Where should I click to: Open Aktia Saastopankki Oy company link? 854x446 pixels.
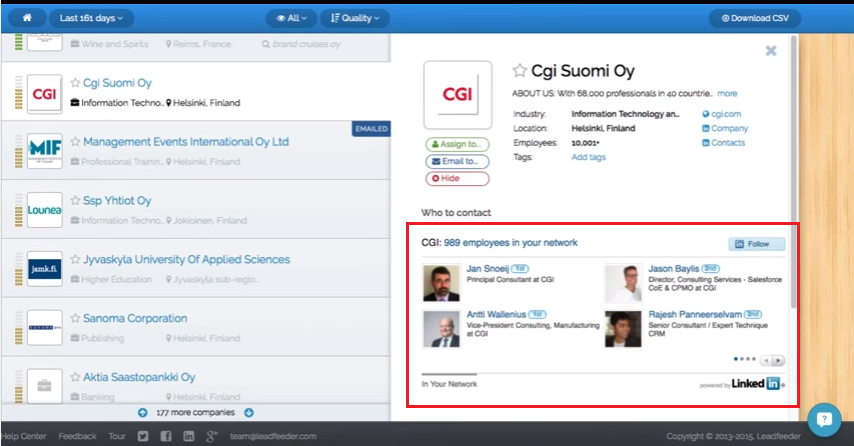pos(139,377)
